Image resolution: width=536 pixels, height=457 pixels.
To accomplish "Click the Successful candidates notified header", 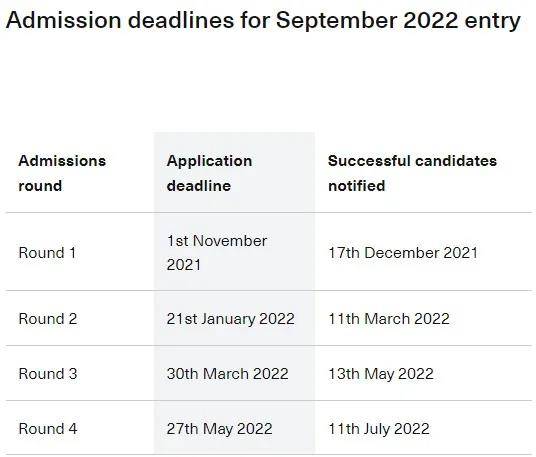I will pos(412,173).
